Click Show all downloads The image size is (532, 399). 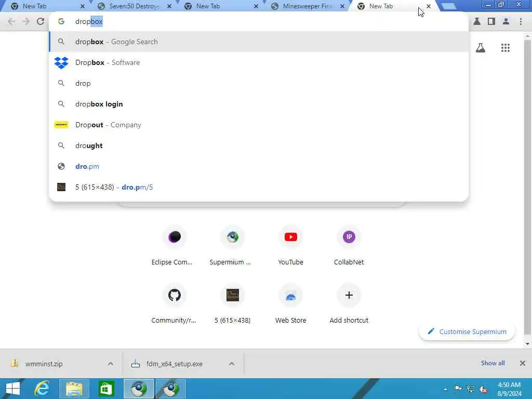493,363
